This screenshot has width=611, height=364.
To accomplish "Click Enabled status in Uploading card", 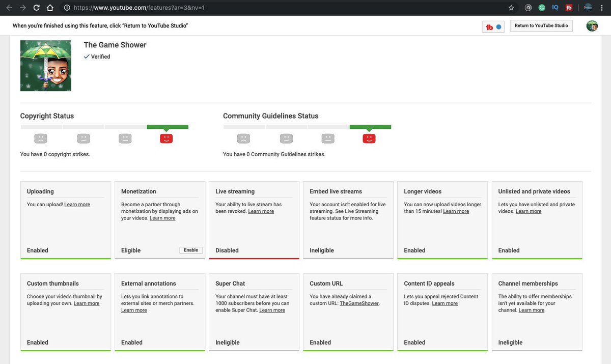I will tap(38, 250).
